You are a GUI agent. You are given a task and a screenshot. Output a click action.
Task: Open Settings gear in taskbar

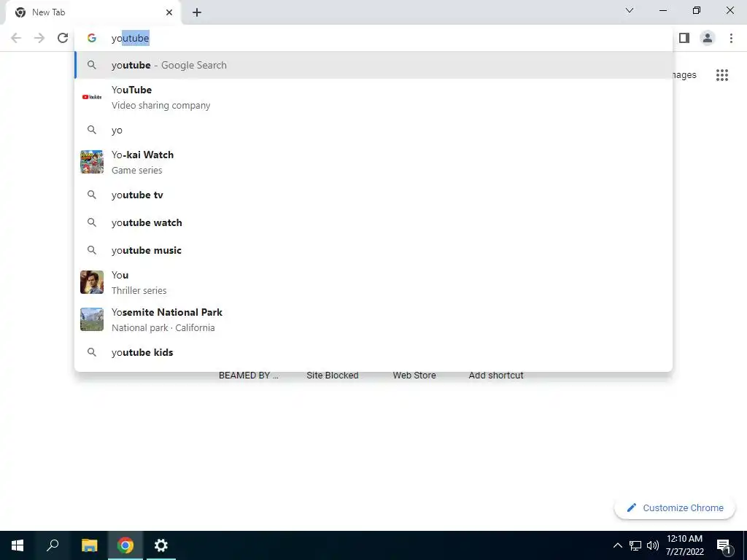click(x=161, y=545)
